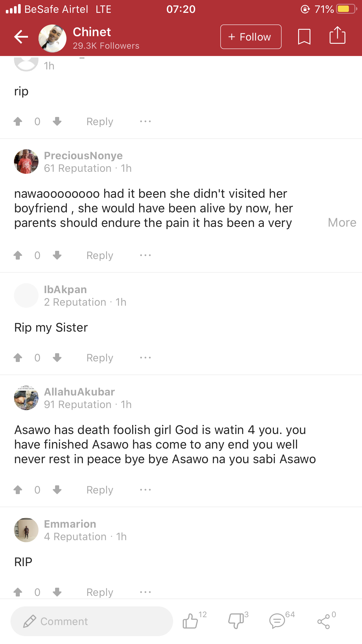Screen dimensions: 362x644
Task: Downvote AllahuAkubar's comment
Action: [57, 489]
